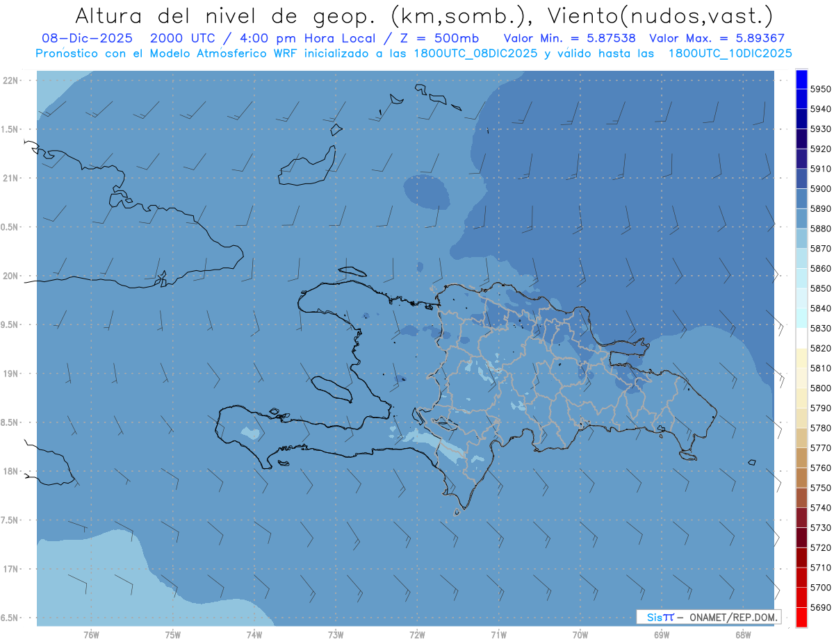Pick the color swatch between 5890 and 5900
This screenshot has height=644, width=834.
pyautogui.click(x=801, y=199)
